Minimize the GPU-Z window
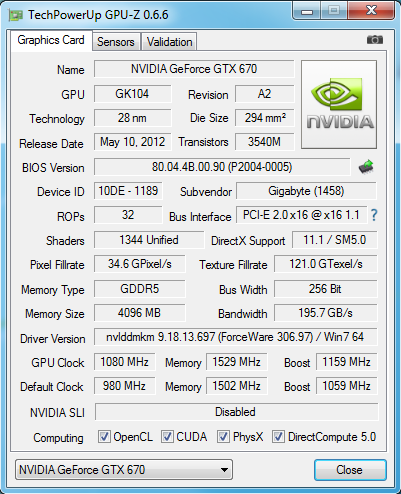The width and height of the screenshot is (401, 494). 307,11
